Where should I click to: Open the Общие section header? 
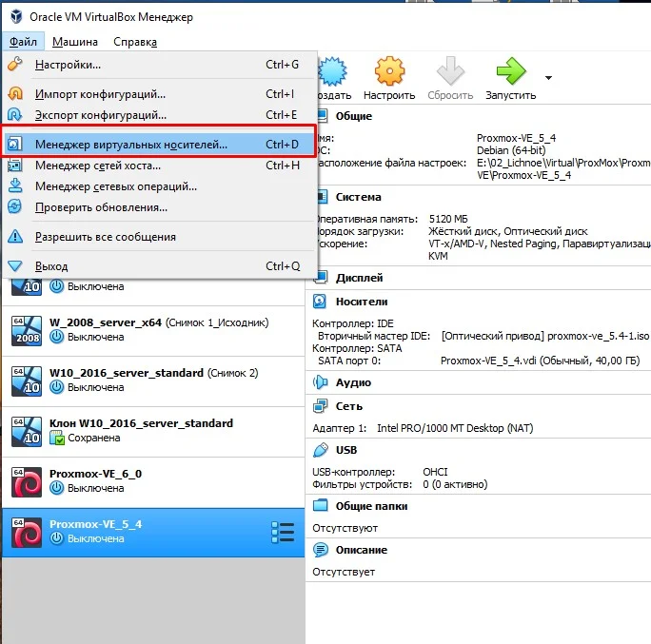click(x=354, y=116)
